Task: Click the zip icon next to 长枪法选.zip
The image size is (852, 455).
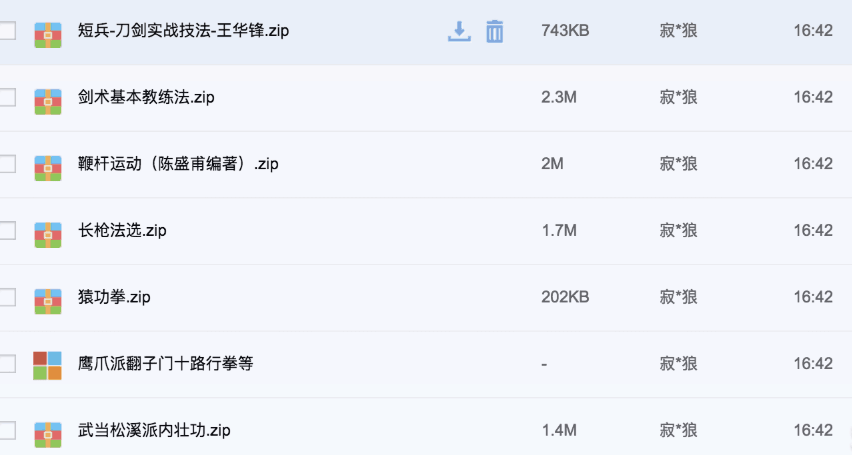Action: [x=48, y=234]
